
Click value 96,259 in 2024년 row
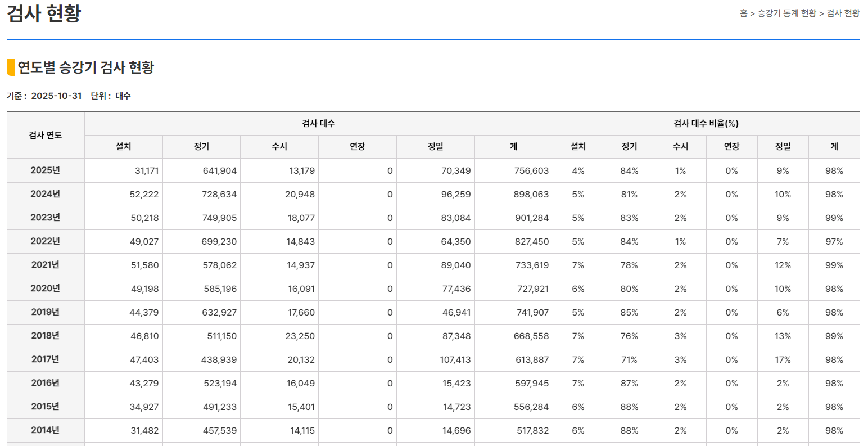click(x=456, y=195)
